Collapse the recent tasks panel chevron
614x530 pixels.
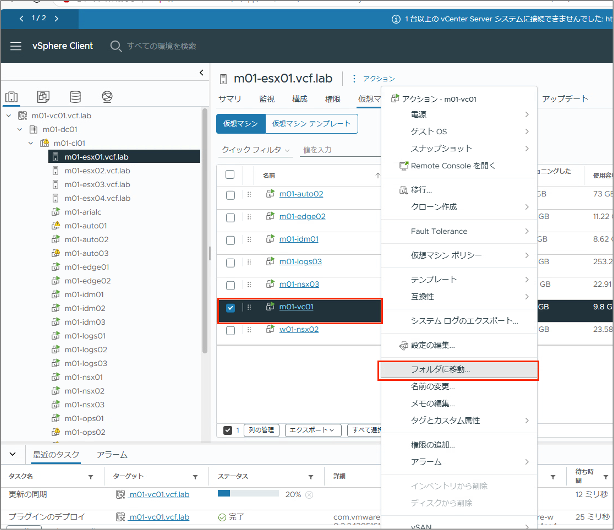tap(13, 454)
